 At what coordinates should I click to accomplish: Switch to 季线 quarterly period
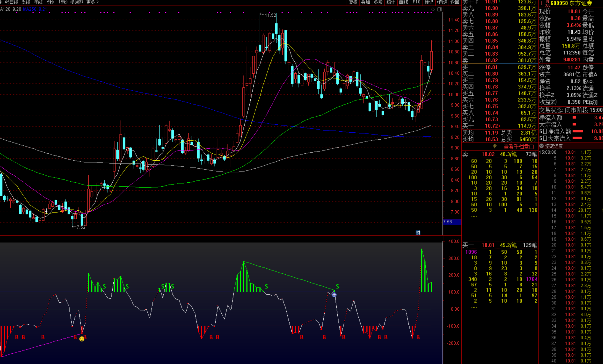(26, 2)
